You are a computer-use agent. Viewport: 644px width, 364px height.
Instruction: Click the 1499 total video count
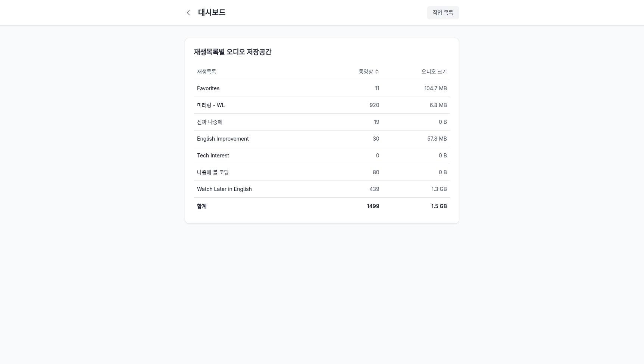click(373, 206)
